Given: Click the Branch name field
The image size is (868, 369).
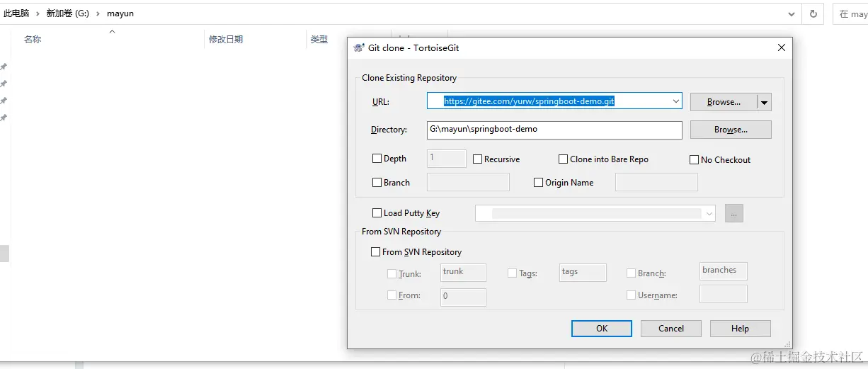Looking at the screenshot, I should click(469, 182).
